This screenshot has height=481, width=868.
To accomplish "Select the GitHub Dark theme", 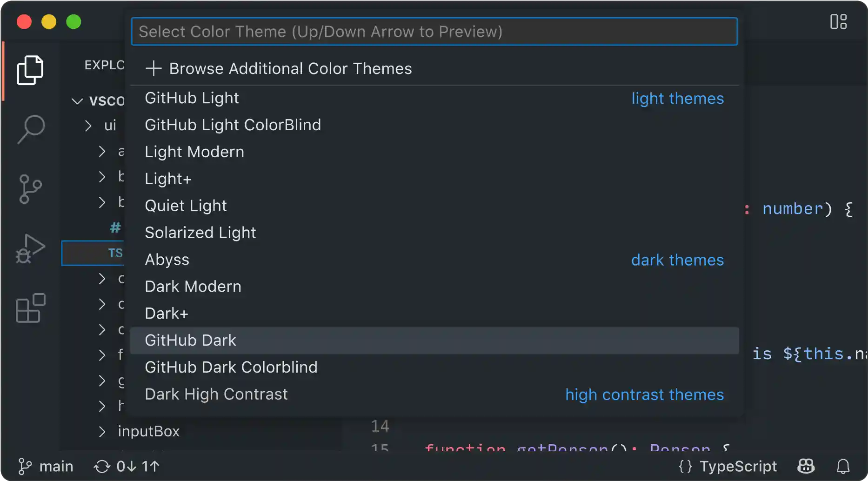I will (191, 340).
